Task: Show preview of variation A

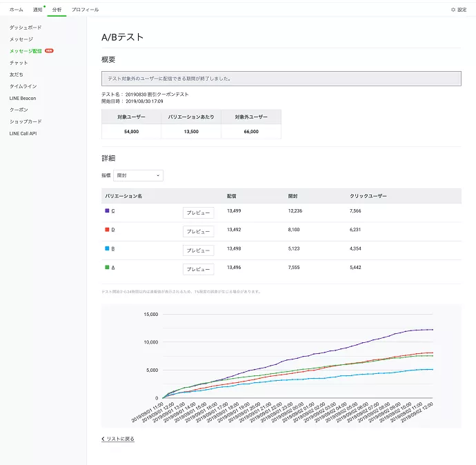Action: [x=198, y=269]
